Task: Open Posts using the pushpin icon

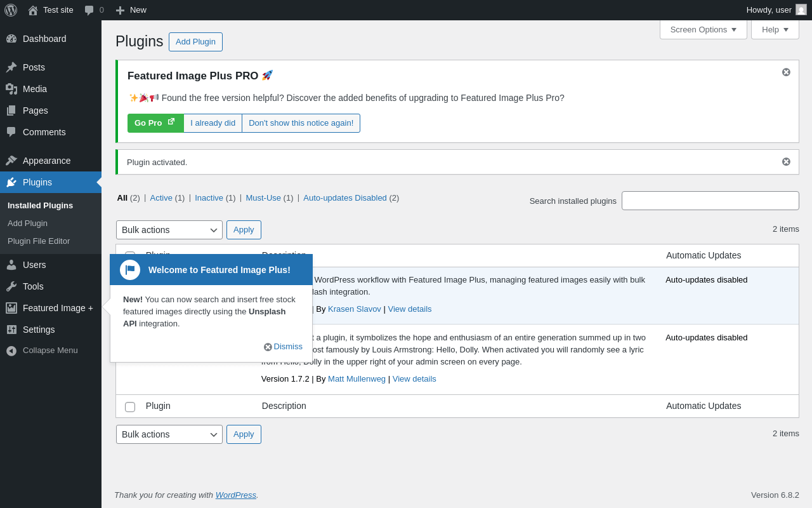Action: point(11,67)
